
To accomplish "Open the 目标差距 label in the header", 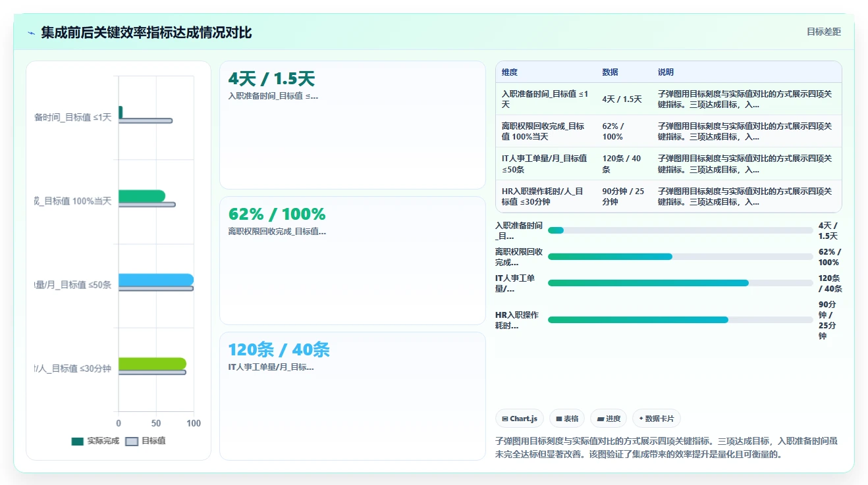I will point(824,32).
